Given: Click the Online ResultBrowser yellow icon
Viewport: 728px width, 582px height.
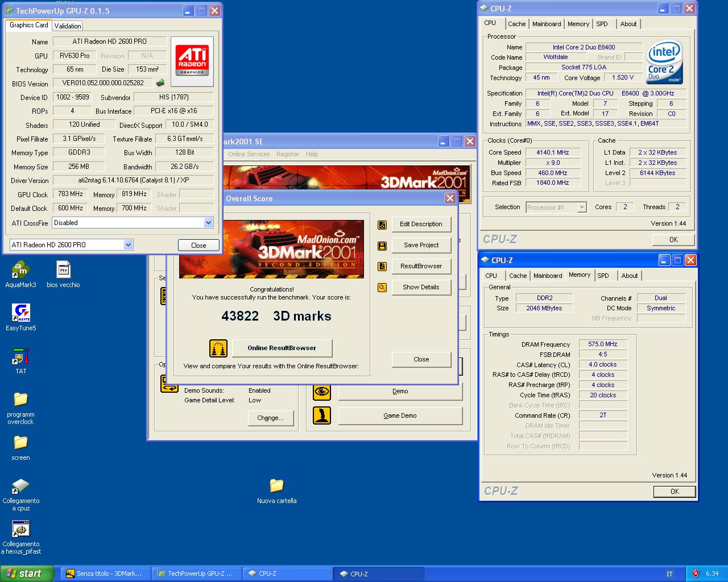Looking at the screenshot, I should coord(218,348).
